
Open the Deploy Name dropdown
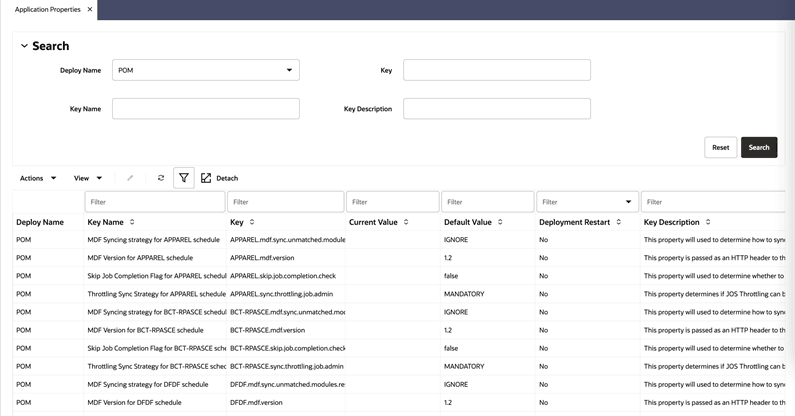click(x=206, y=70)
